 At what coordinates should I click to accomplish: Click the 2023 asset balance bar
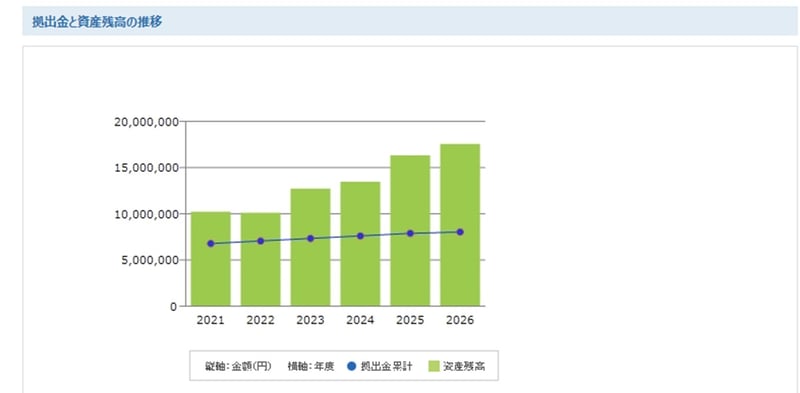pyautogui.click(x=311, y=248)
